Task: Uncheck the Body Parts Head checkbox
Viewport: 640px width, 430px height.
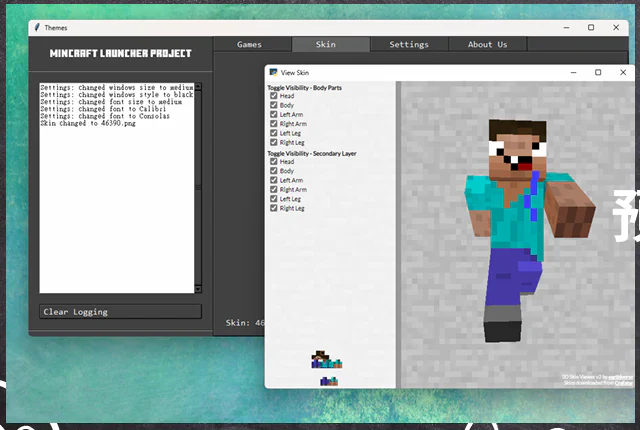Action: [274, 96]
